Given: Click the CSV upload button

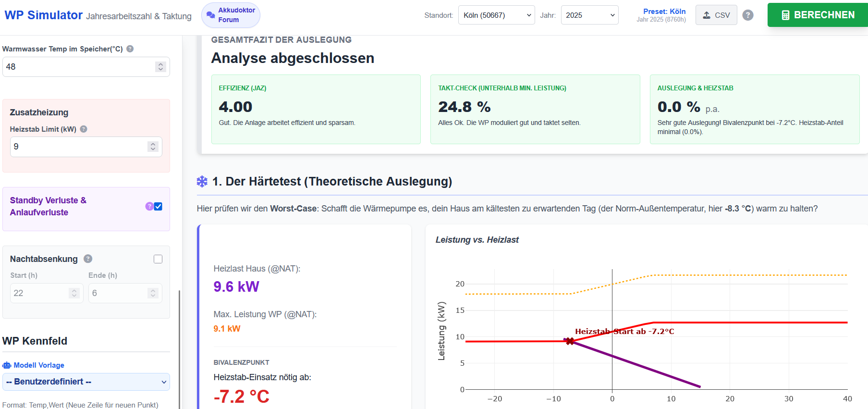Looking at the screenshot, I should 716,15.
